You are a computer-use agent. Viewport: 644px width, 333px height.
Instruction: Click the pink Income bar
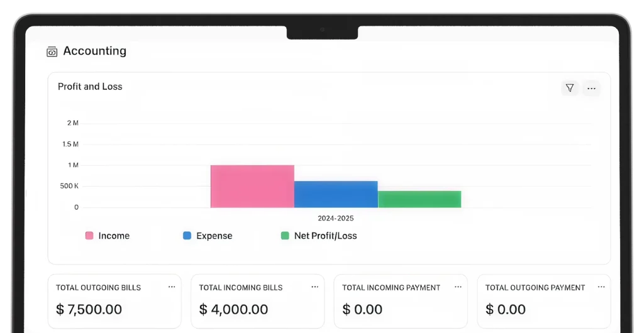[252, 186]
